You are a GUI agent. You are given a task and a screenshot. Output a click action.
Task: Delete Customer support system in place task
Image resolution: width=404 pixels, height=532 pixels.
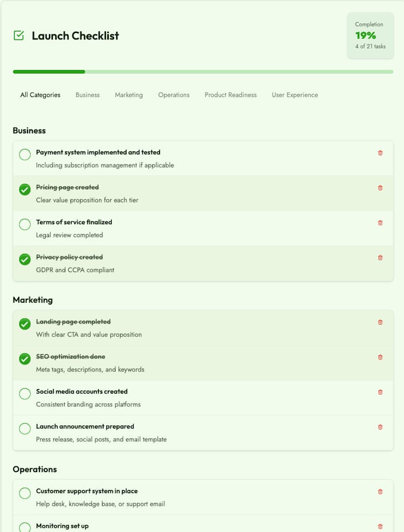(380, 492)
